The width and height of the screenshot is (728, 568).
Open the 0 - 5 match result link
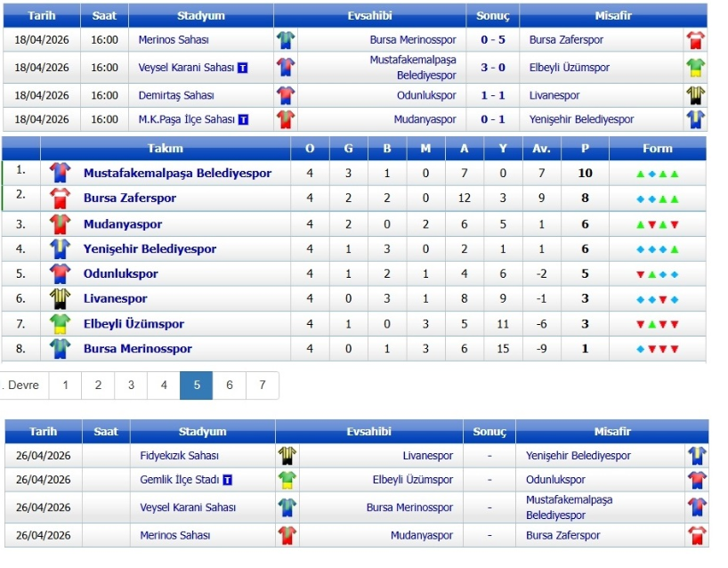coord(493,40)
